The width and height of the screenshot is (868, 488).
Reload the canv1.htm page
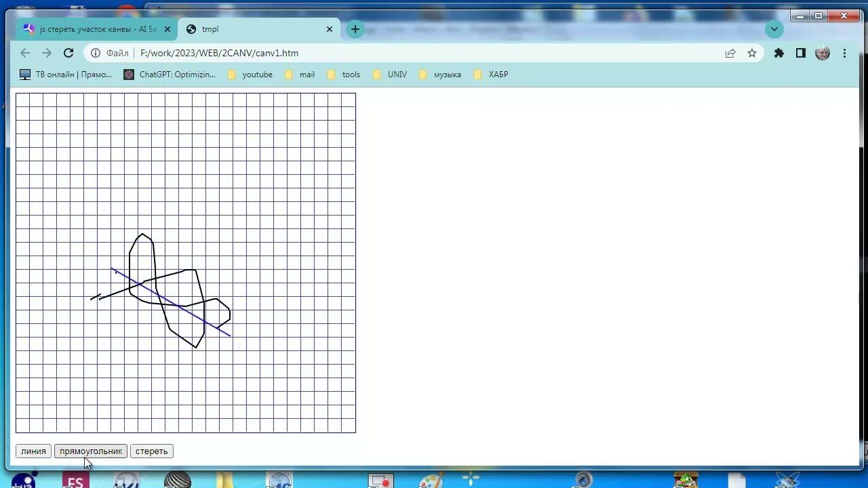[68, 53]
